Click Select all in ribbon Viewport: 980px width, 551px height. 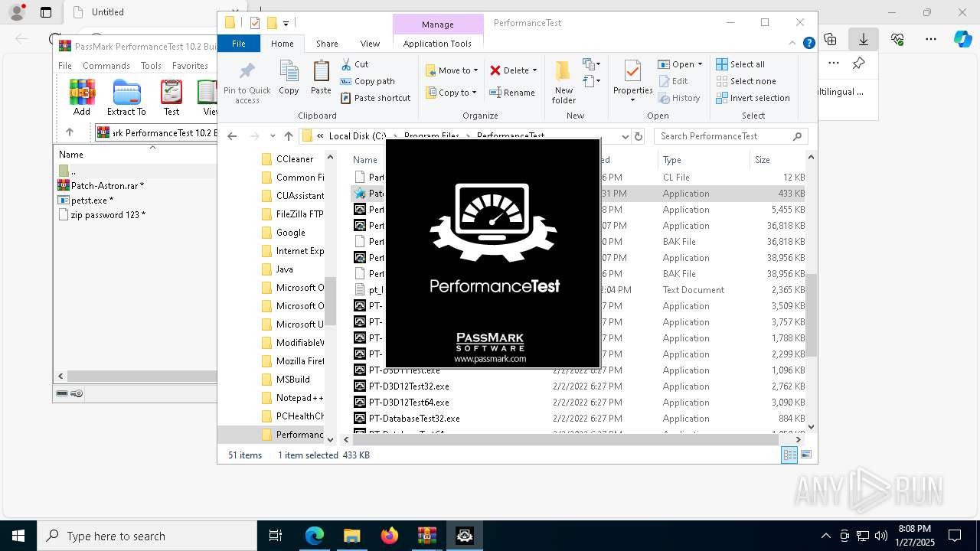tap(740, 64)
